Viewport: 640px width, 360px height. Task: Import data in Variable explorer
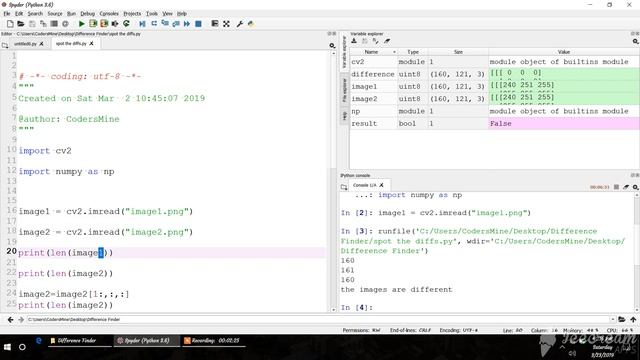[354, 41]
